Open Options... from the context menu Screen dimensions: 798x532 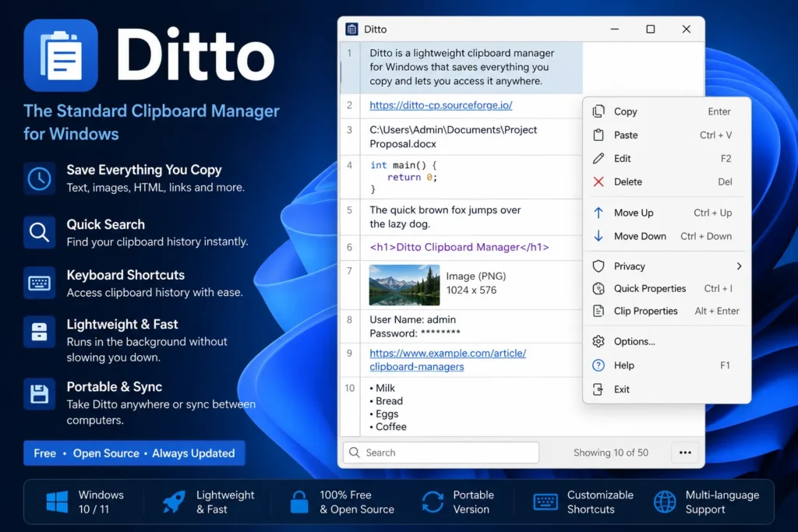tap(667, 341)
